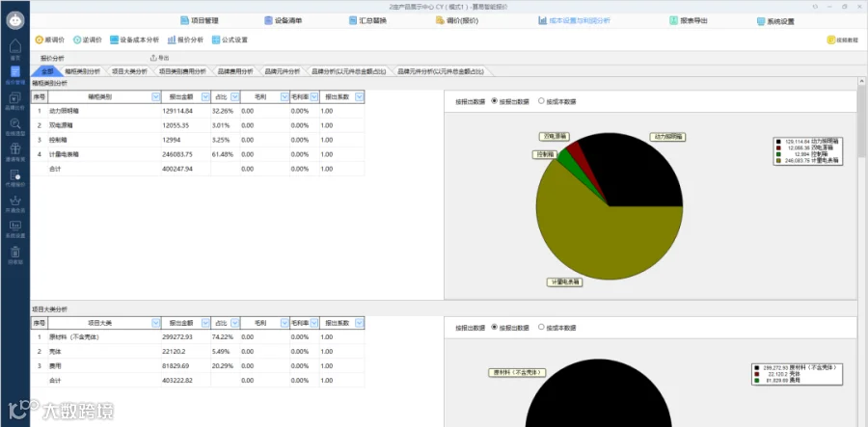The image size is (868, 427).
Task: Open 首页 home icon in left sidebar
Action: pos(14,49)
